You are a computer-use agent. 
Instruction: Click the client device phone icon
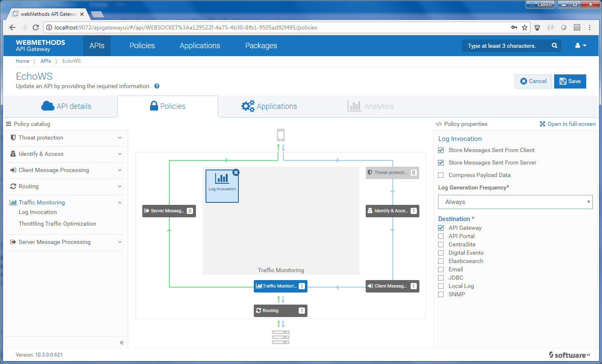coord(281,135)
